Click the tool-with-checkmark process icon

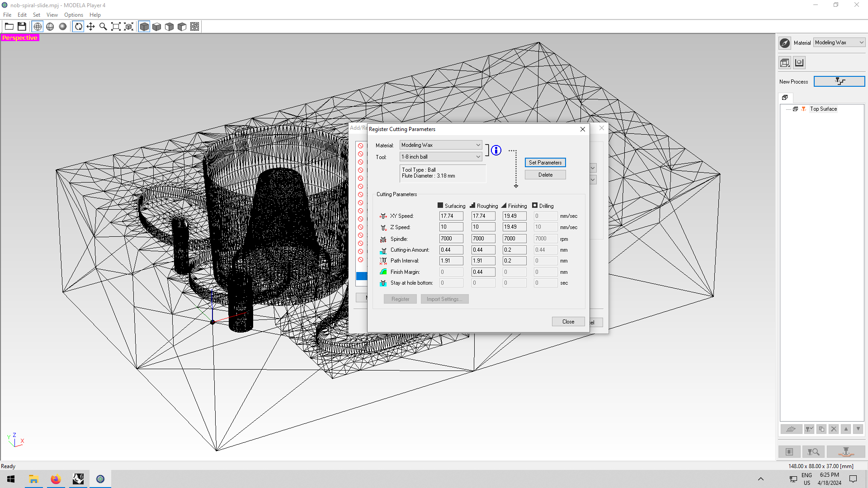[809, 429]
